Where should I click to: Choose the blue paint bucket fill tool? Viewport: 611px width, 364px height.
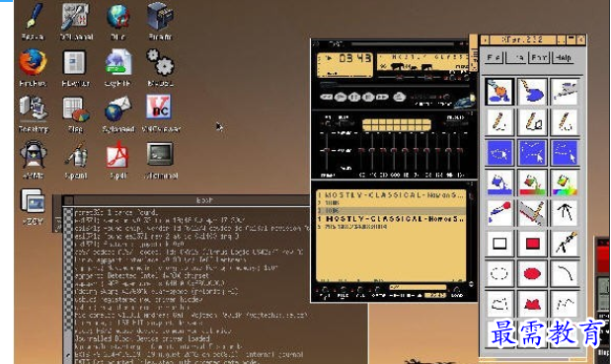[499, 182]
